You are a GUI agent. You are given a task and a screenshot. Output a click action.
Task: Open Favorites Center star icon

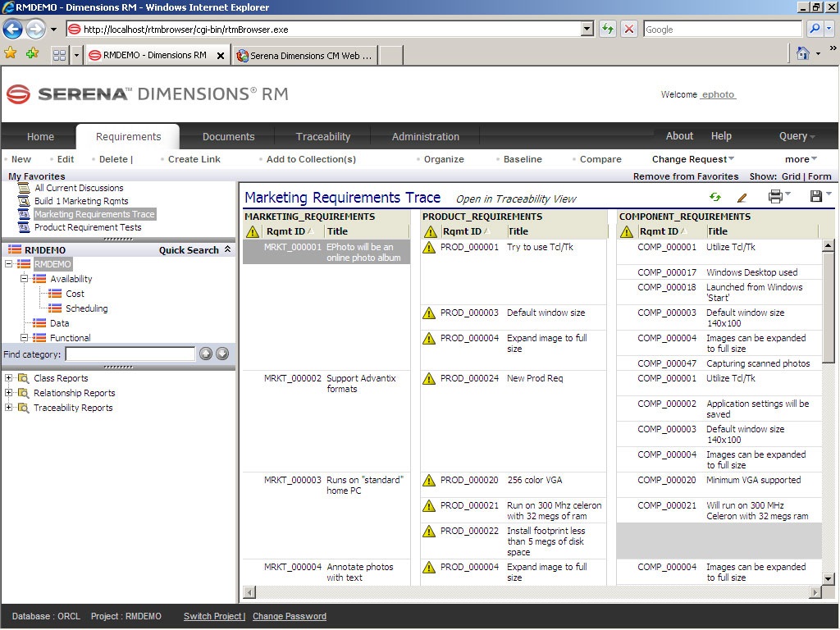click(10, 53)
